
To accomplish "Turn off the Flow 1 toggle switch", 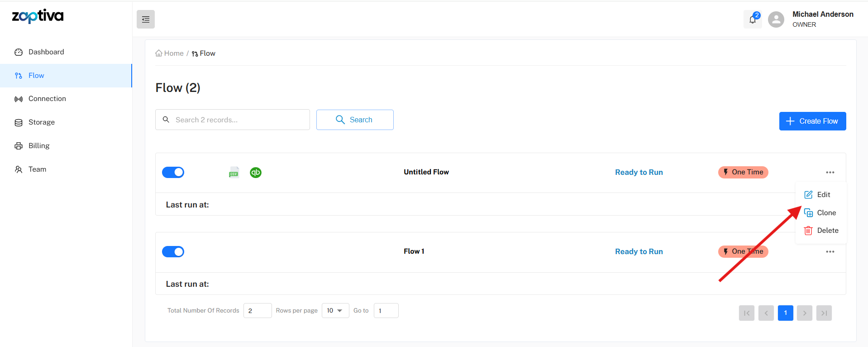I will [173, 252].
